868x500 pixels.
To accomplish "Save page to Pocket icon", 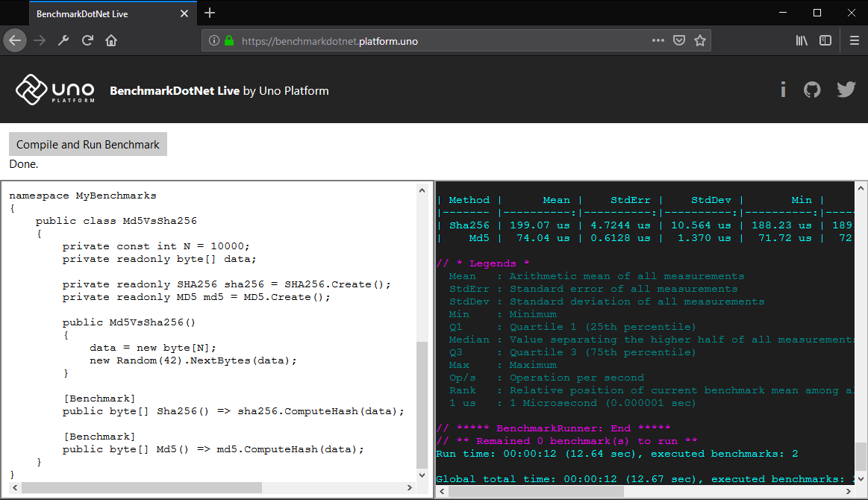I will point(679,40).
